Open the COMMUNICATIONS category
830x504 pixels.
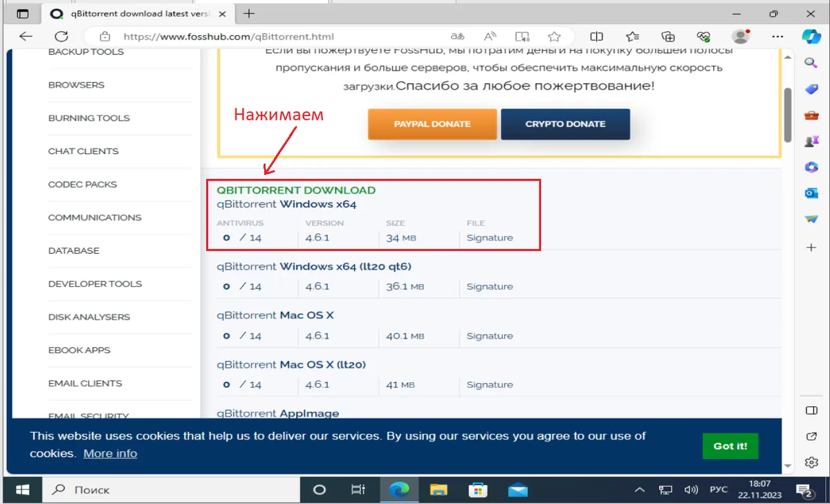click(x=95, y=218)
